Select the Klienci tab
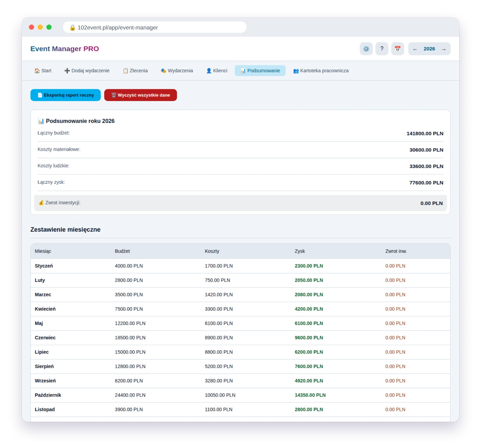Image resolution: width=481 pixels, height=448 pixels. [217, 71]
